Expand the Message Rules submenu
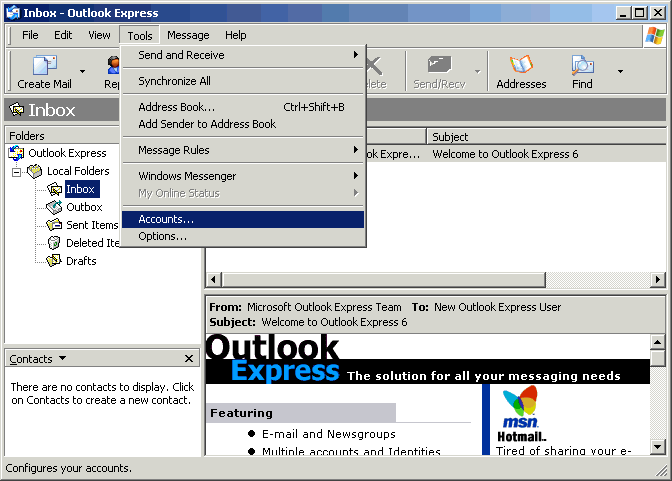This screenshot has width=672, height=481. click(x=243, y=150)
